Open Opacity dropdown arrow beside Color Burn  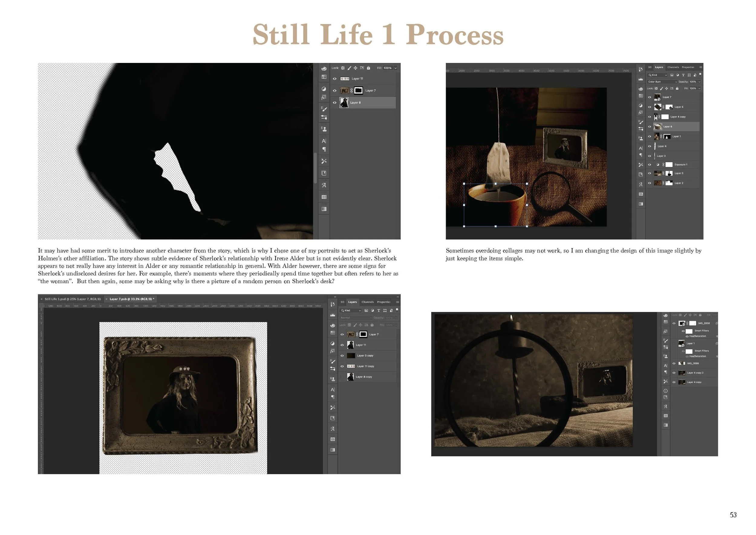(699, 82)
